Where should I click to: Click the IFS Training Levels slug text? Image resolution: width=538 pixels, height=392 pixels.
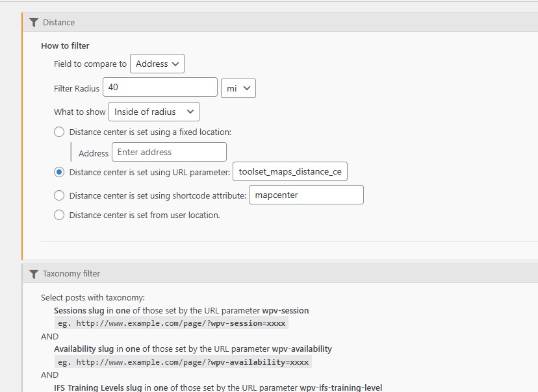coord(97,387)
